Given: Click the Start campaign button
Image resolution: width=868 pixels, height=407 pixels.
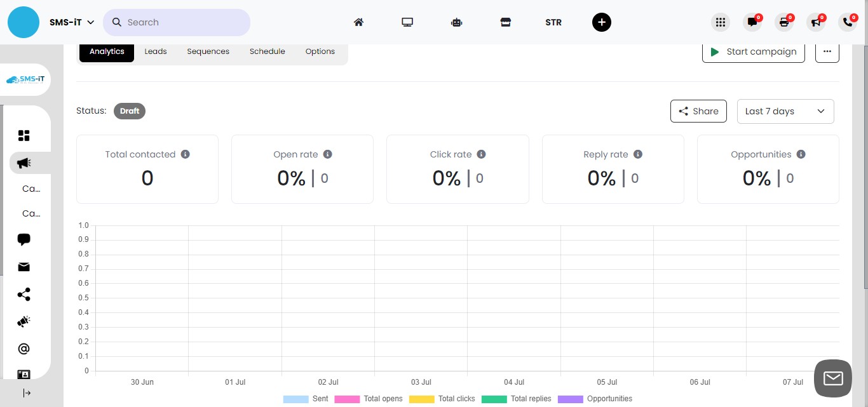Looking at the screenshot, I should click(x=754, y=51).
